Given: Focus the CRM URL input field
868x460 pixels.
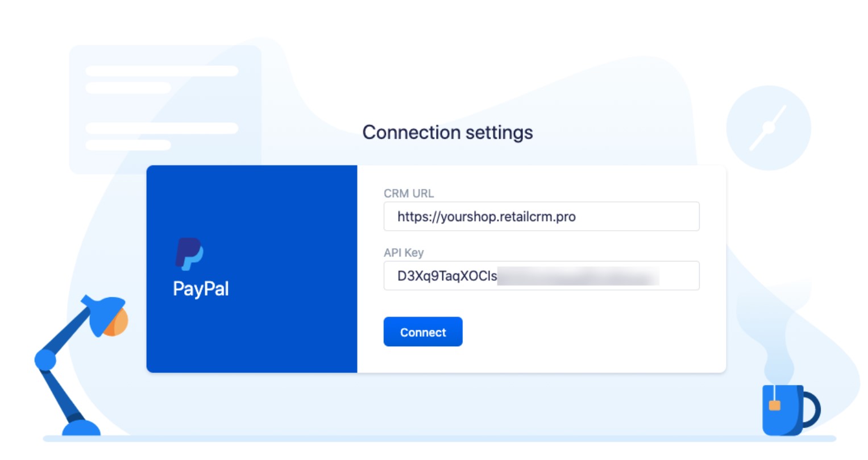Looking at the screenshot, I should coord(541,216).
